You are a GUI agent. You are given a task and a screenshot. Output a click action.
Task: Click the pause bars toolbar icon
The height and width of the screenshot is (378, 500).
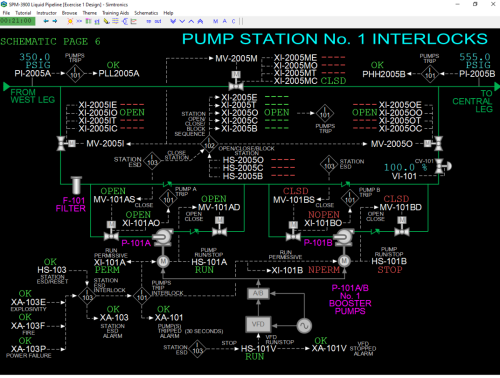point(241,21)
